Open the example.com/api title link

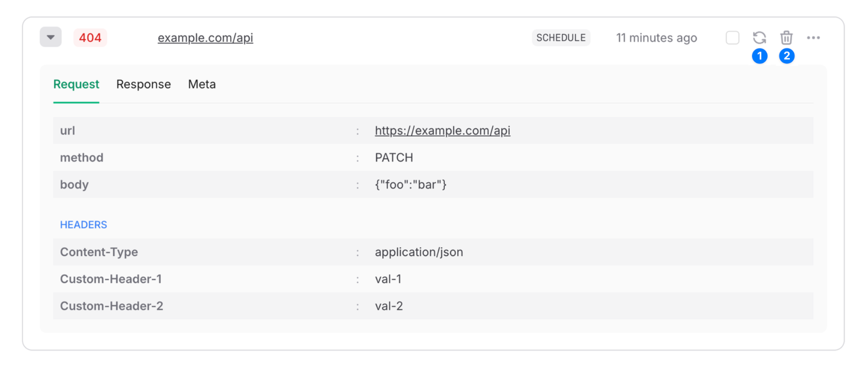[x=205, y=38]
